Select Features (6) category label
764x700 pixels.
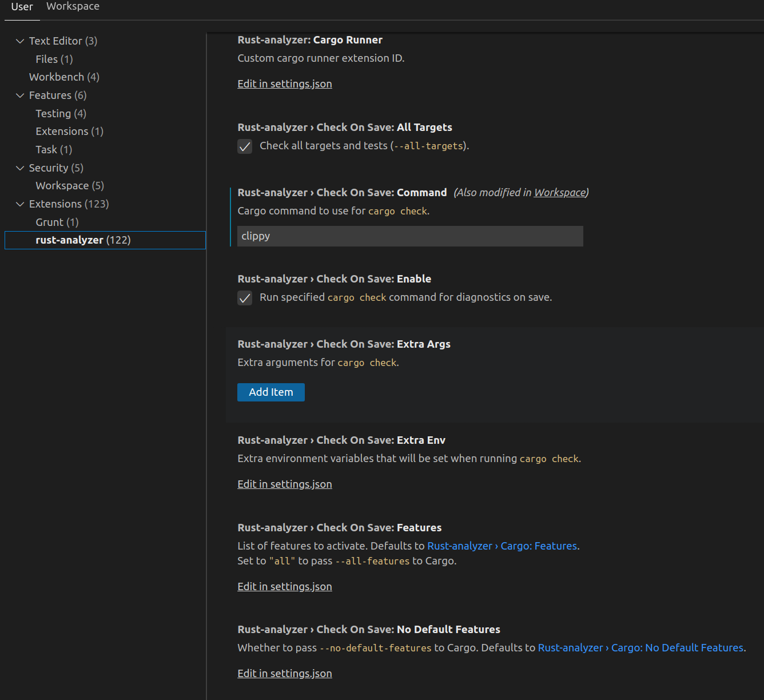tap(58, 96)
